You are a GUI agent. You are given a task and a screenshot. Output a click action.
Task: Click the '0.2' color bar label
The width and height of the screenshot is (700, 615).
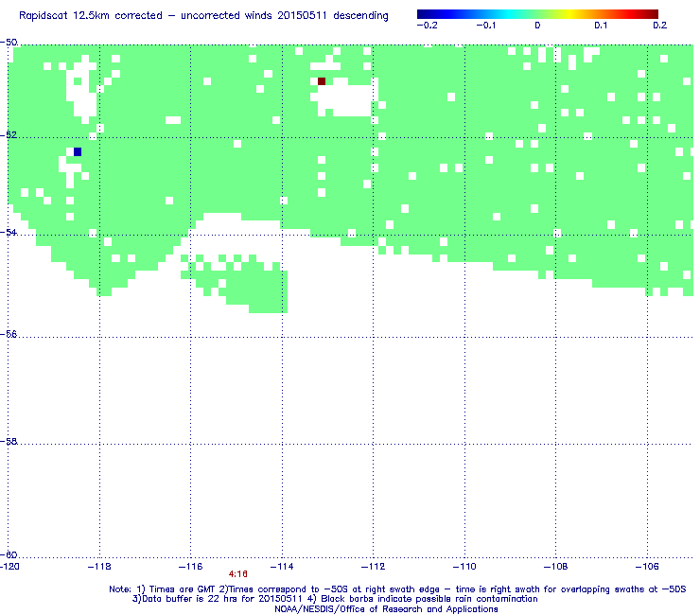660,26
